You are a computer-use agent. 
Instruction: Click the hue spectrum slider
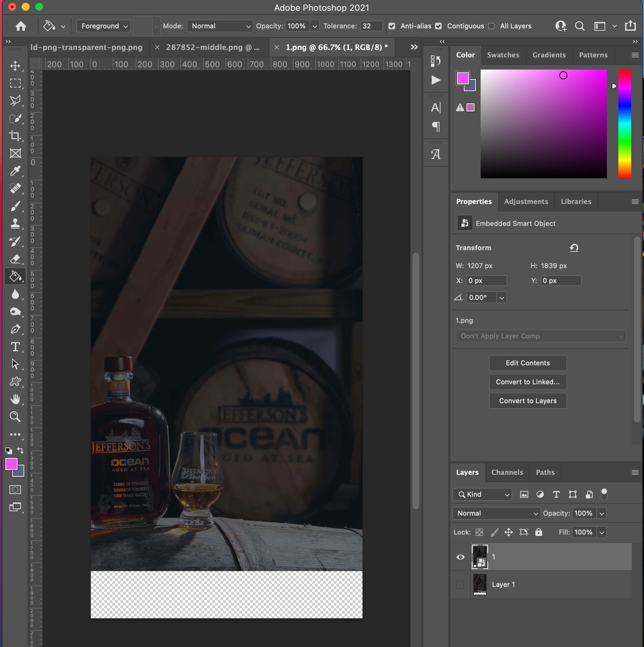[624, 124]
